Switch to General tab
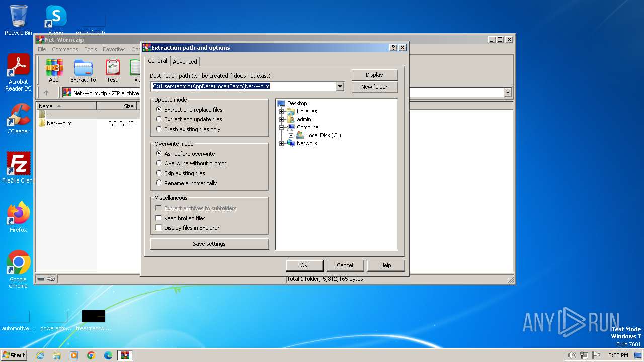 (157, 61)
